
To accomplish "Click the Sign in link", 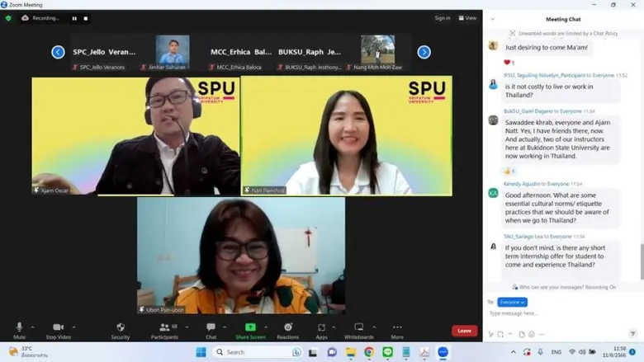I will point(443,18).
